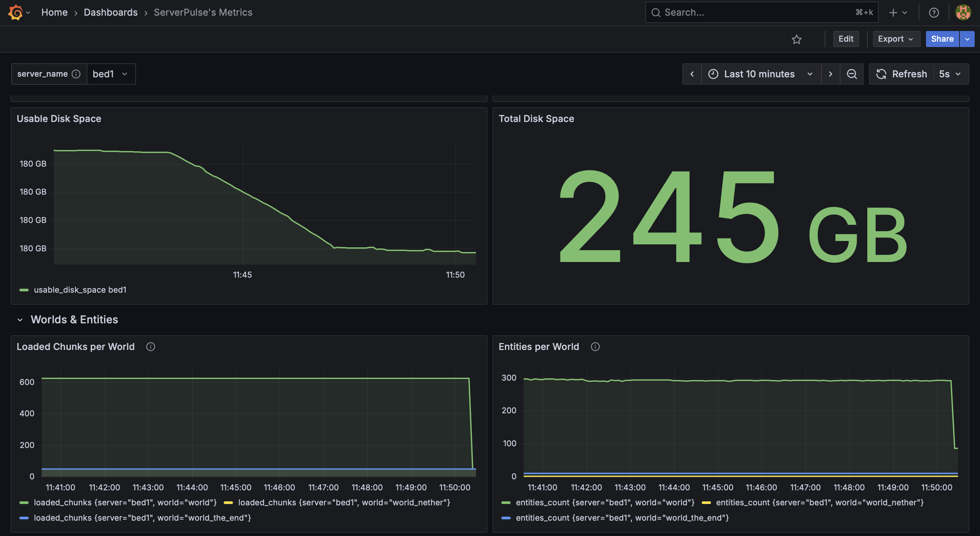Star this dashboard as favorite

pos(796,39)
